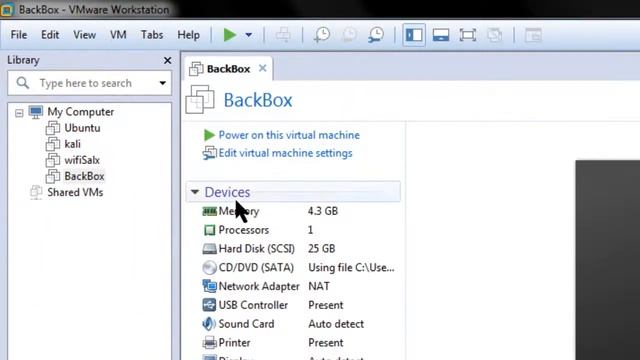This screenshot has height=360, width=640.
Task: Take a snapshot using the clock-plus icon
Action: [x=322, y=35]
